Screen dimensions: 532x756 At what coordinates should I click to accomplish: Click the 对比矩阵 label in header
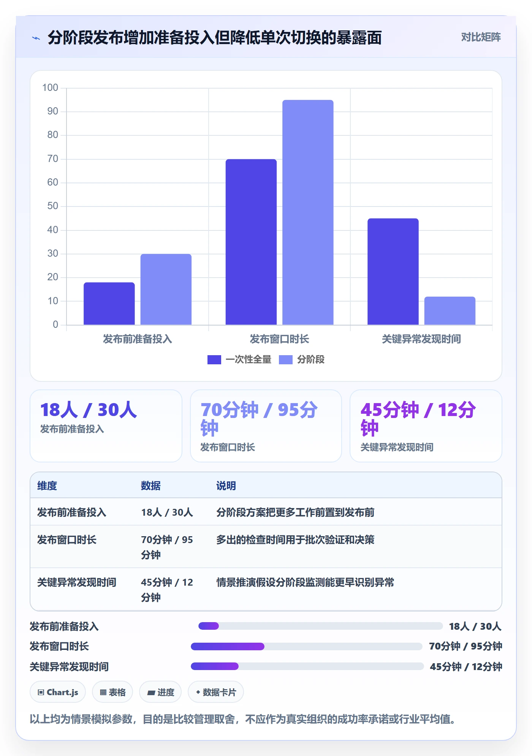[x=481, y=37]
